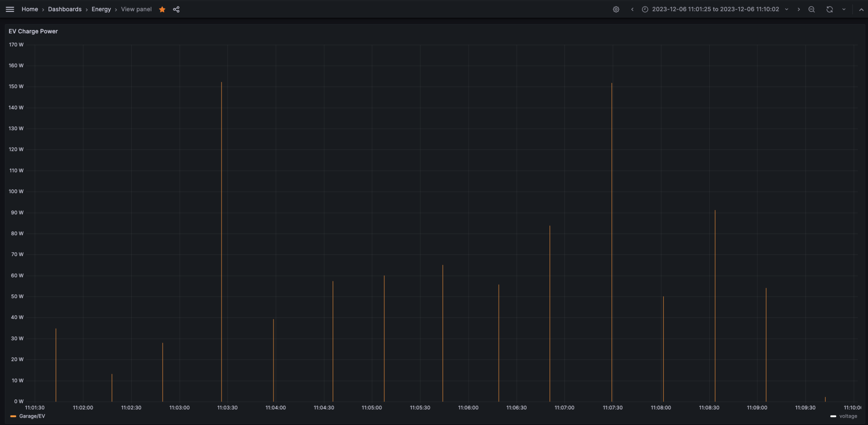Click the 84 W spike before 11:07:00
868x425 pixels.
click(549, 313)
